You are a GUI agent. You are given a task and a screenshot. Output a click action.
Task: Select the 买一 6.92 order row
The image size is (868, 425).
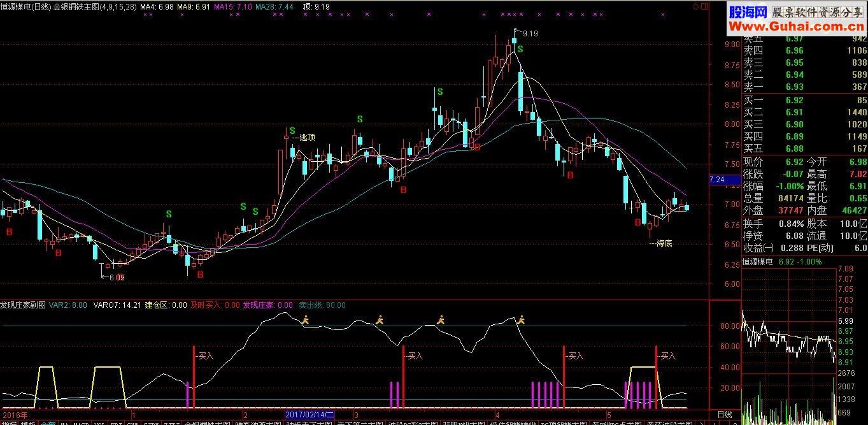805,100
